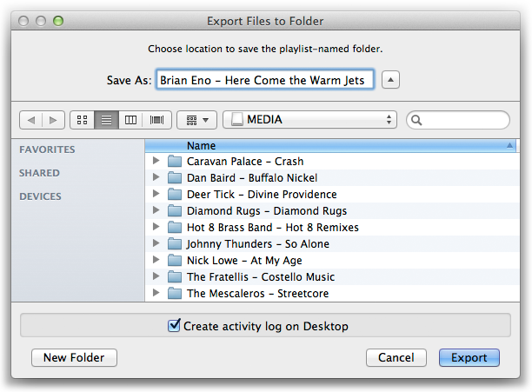
Task: Select row text Nick Lowe – At My Age
Action: [244, 261]
